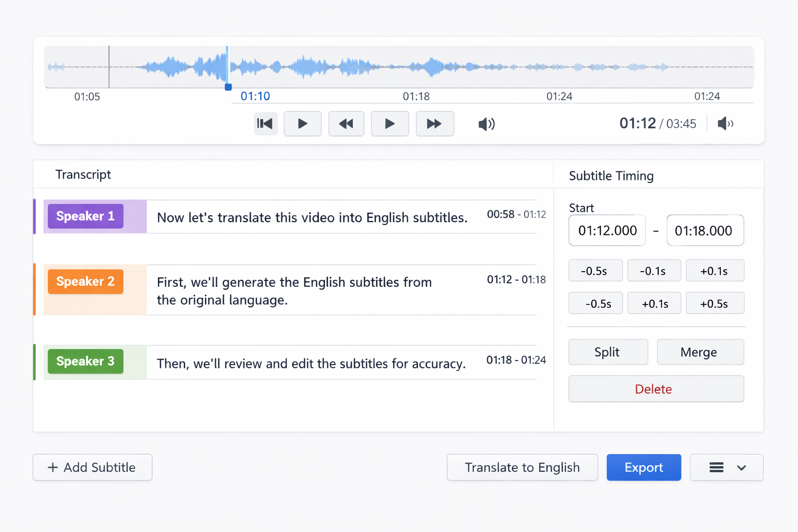Toggle the right volume icon

[725, 124]
